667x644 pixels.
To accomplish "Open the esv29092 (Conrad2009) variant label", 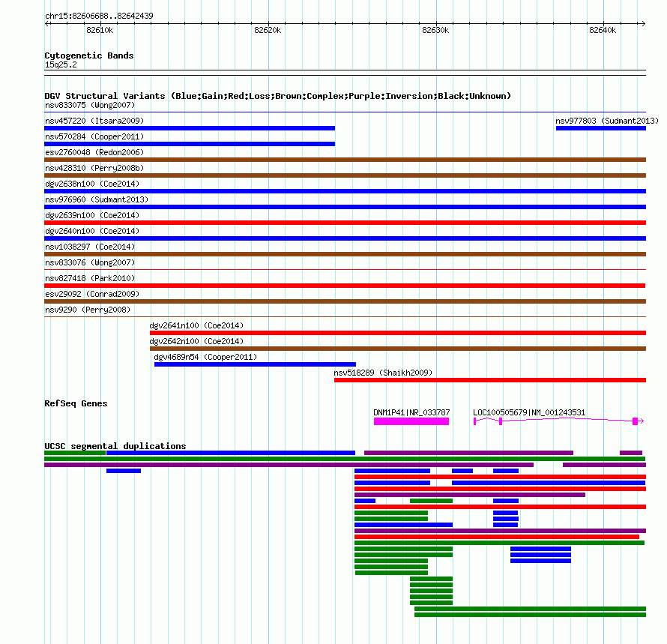I will [92, 294].
